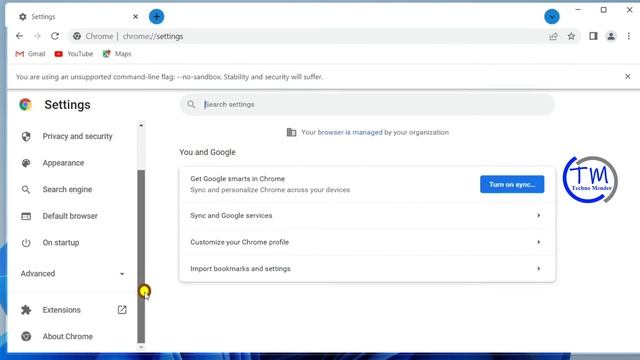Click the Privacy and security shield icon
The width and height of the screenshot is (640, 360).
pyautogui.click(x=26, y=136)
